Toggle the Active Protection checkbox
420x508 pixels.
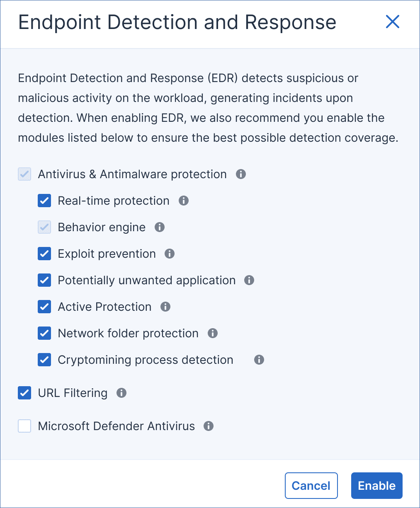click(44, 307)
